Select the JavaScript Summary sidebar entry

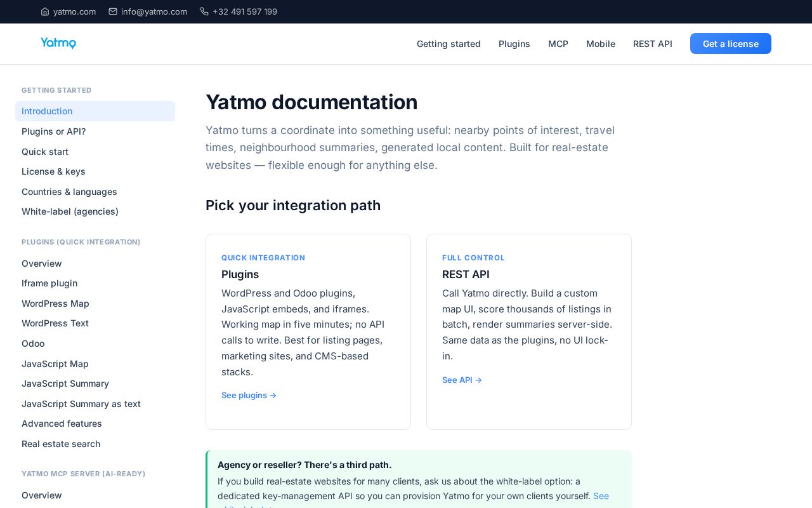[95, 384]
